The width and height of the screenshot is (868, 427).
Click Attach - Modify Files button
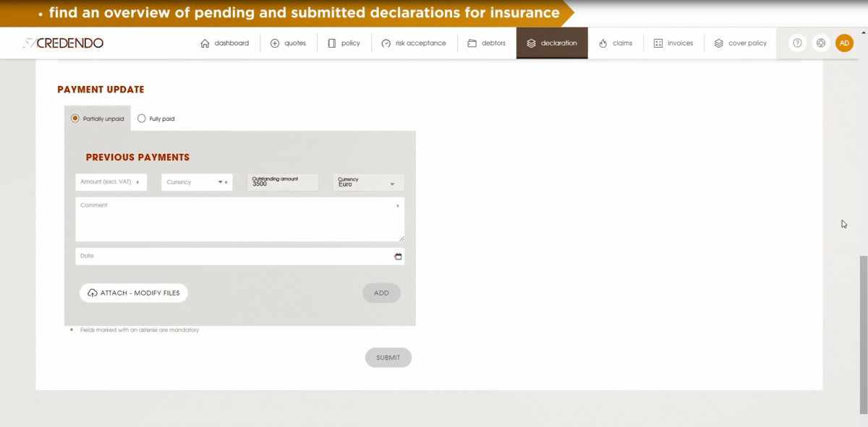pos(134,293)
